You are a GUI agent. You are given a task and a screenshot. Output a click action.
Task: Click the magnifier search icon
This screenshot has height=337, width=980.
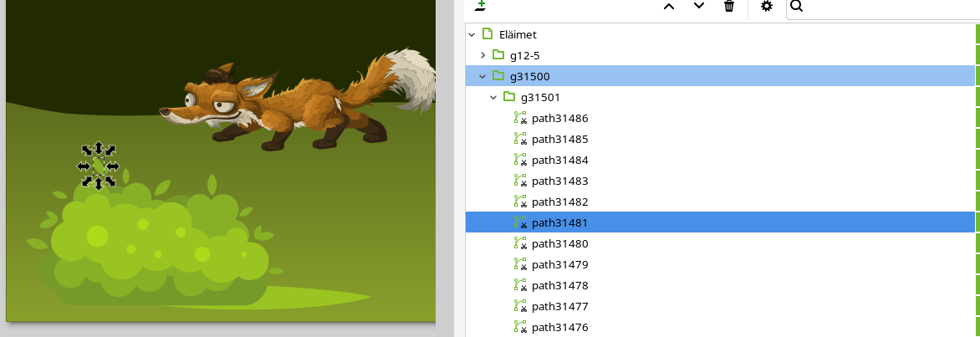[x=796, y=7]
